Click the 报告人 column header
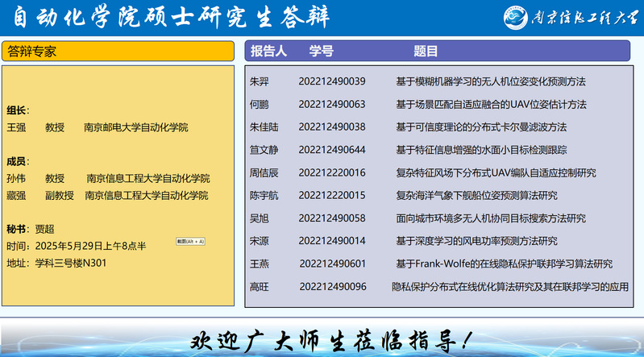This screenshot has height=357, width=644. (x=268, y=52)
